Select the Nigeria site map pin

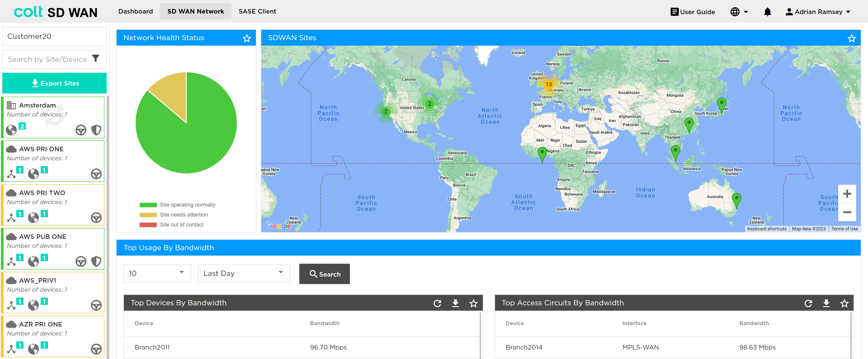coord(542,155)
